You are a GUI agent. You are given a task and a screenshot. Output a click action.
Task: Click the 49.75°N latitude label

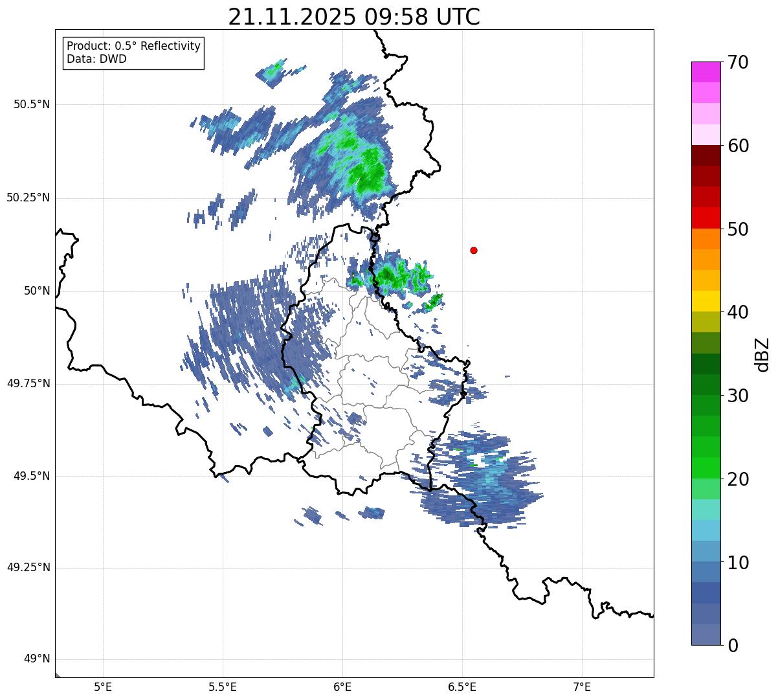tap(28, 383)
